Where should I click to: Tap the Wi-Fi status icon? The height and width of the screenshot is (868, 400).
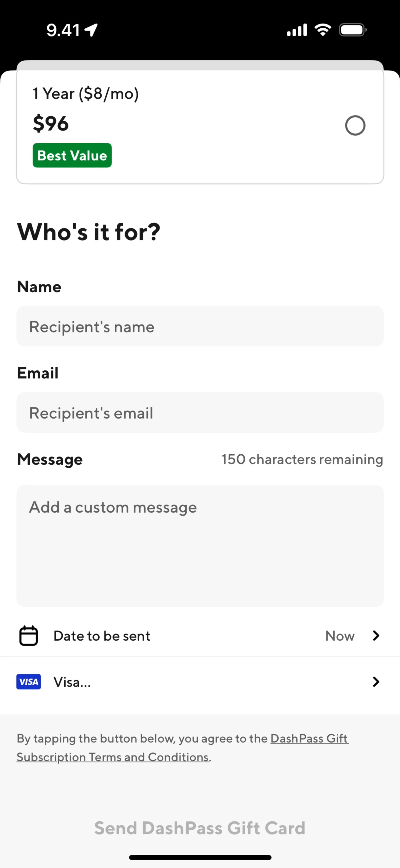[x=322, y=30]
